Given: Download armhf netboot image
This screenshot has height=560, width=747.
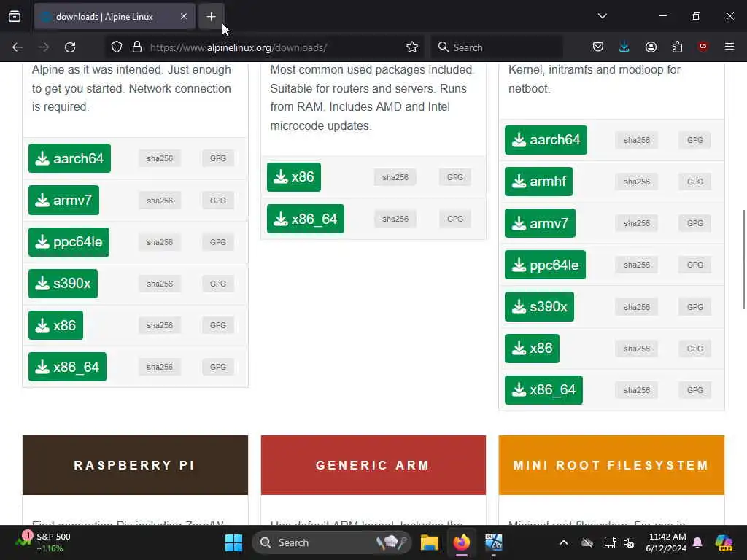Looking at the screenshot, I should click(539, 182).
